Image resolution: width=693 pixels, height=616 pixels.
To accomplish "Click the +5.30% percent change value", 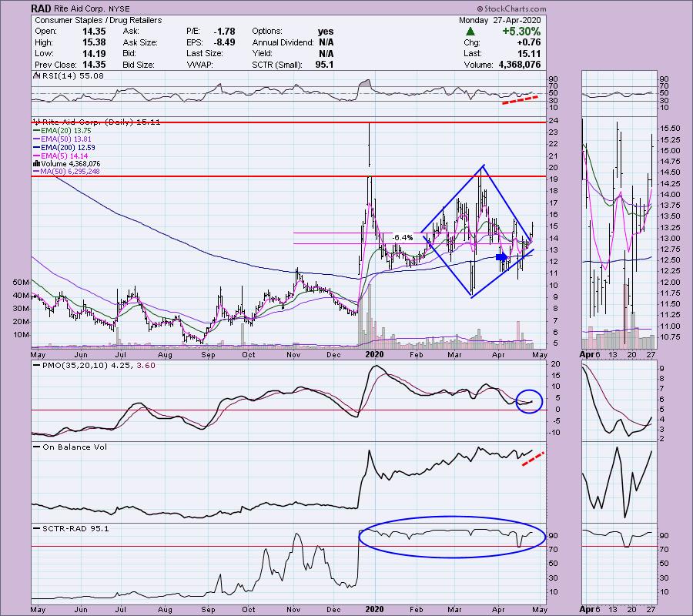I will pyautogui.click(x=521, y=32).
